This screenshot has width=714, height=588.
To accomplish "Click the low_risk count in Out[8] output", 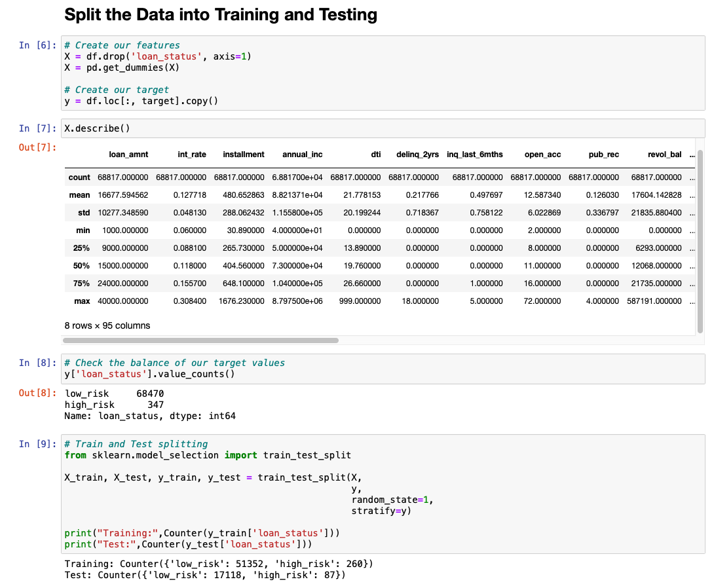I will (x=151, y=393).
